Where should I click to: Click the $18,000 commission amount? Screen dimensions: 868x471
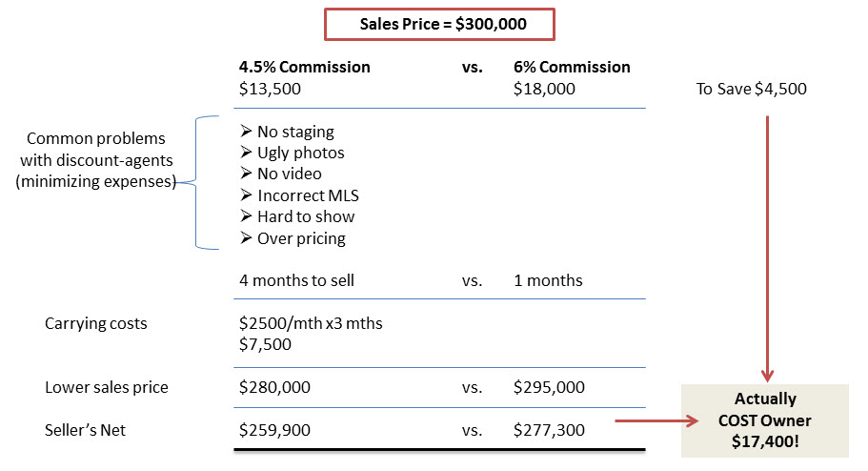[x=544, y=89]
